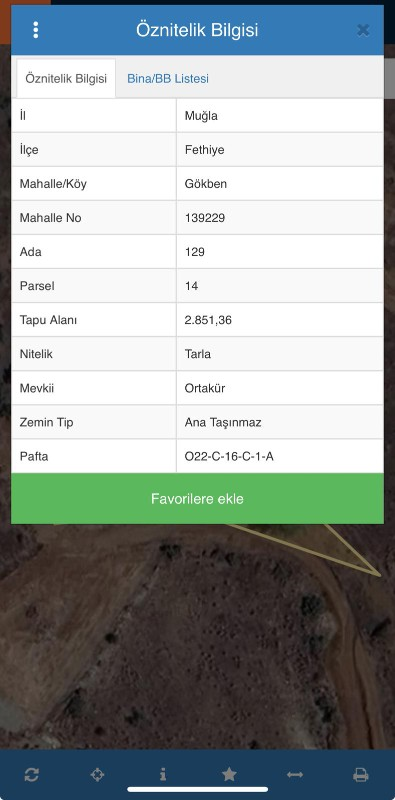395x800 pixels.
Task: Close the Öznitelik Bilgisi dialog
Action: pyautogui.click(x=363, y=30)
